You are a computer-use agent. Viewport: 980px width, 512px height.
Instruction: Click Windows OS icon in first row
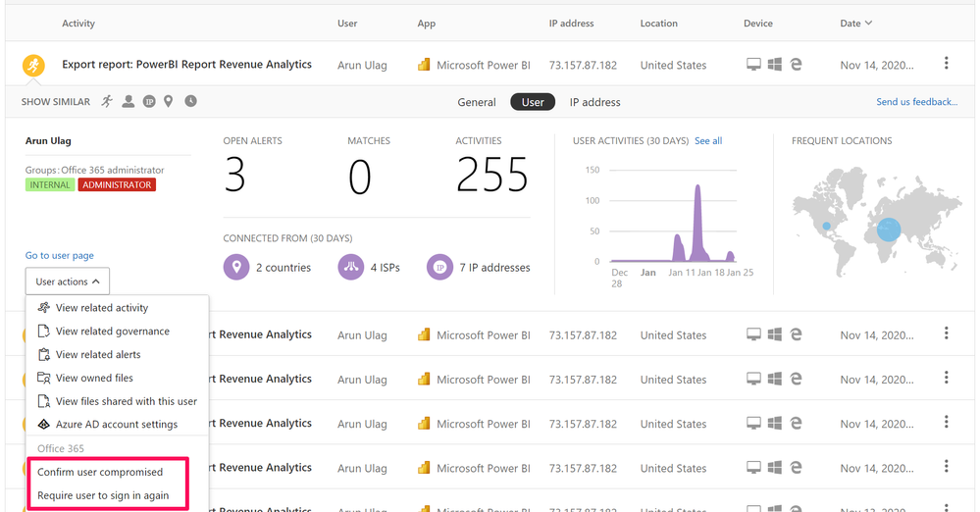(x=775, y=65)
